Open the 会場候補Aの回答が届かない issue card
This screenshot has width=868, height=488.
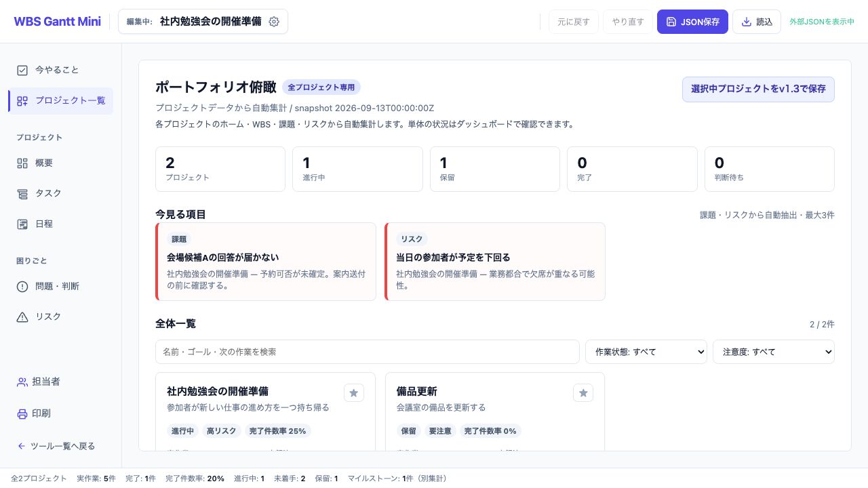point(266,262)
